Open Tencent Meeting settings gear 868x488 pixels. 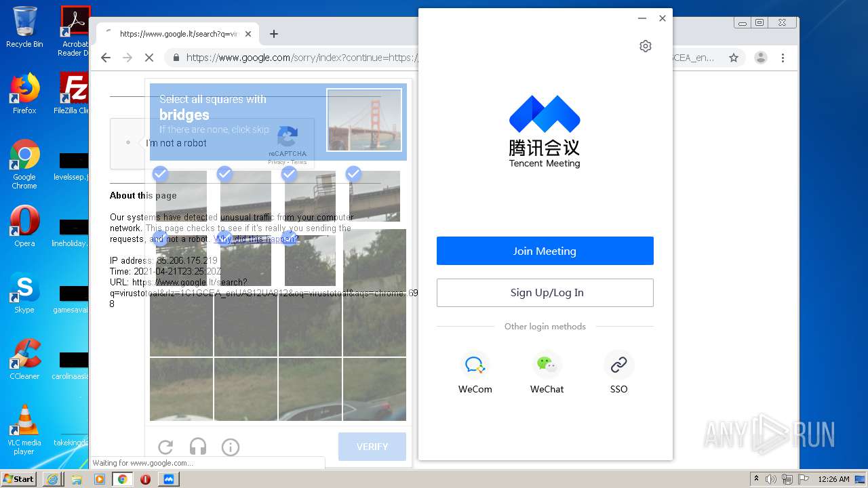[x=645, y=46]
